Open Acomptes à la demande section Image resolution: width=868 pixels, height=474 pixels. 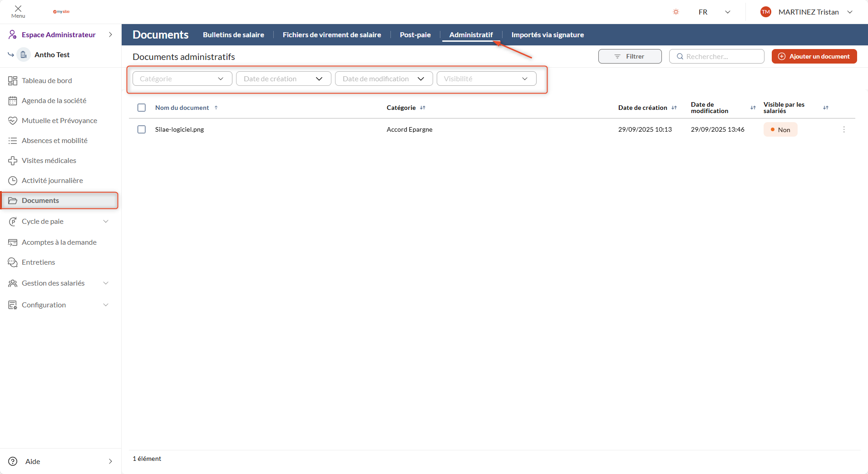coord(59,242)
